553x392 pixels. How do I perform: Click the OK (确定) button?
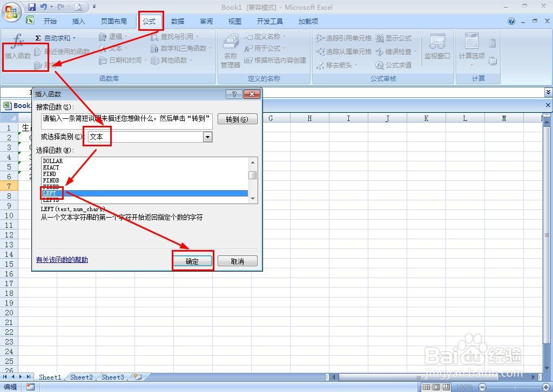click(192, 261)
